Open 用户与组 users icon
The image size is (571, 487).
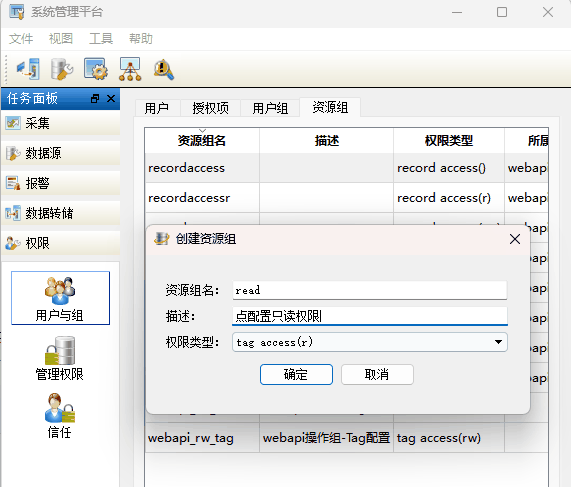coord(60,291)
